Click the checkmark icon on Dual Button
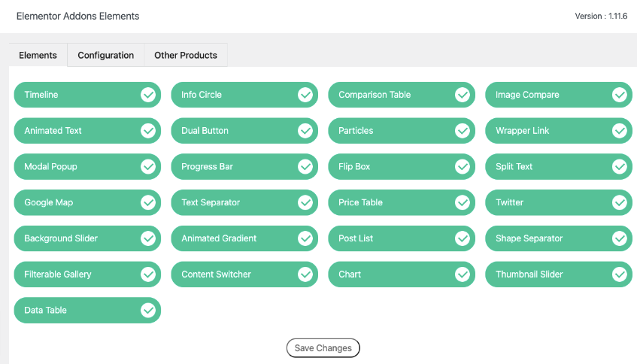The width and height of the screenshot is (637, 364). click(x=305, y=131)
